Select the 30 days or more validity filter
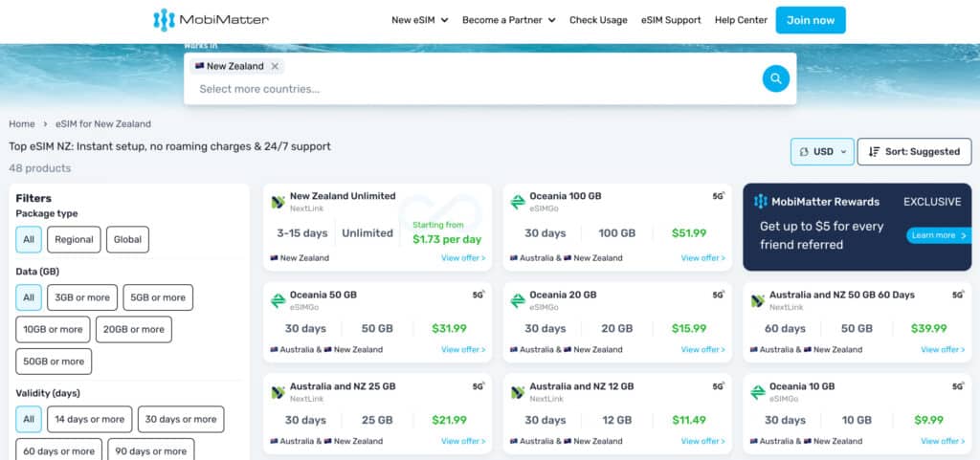 coord(181,420)
